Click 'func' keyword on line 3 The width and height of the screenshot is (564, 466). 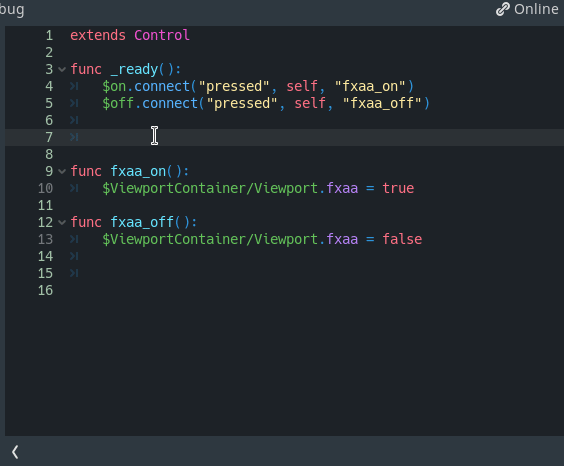pos(86,69)
